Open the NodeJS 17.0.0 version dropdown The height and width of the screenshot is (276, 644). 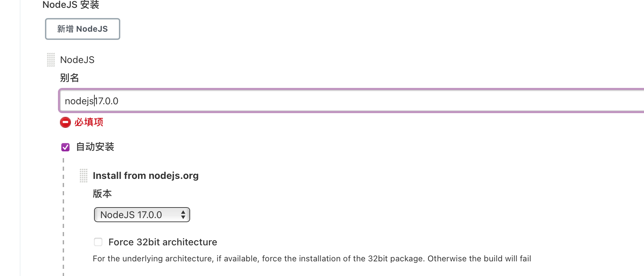pos(142,215)
